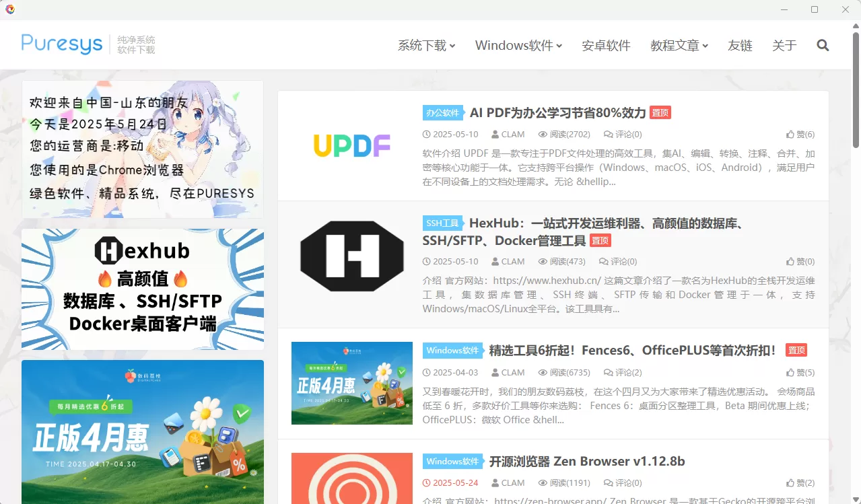This screenshot has height=504, width=861.
Task: Open the comment icon on AI PDF article
Action: pos(609,134)
